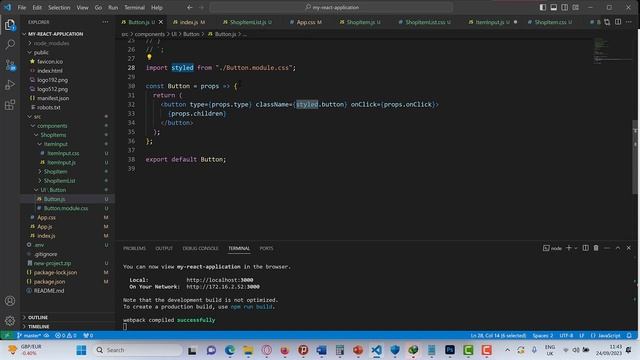Switch to the App.css editor tab

(x=307, y=22)
